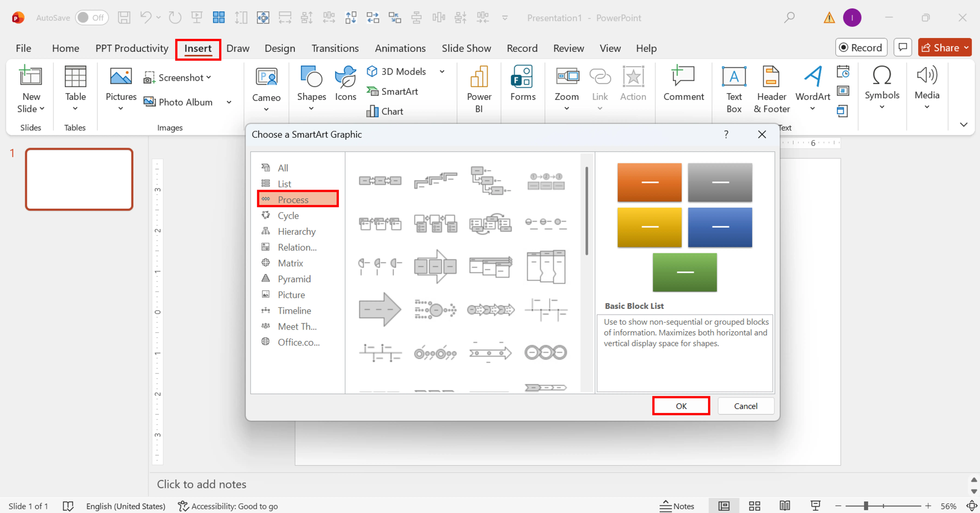Expand the 3D Models dropdown arrow
This screenshot has width=980, height=513.
pos(442,72)
